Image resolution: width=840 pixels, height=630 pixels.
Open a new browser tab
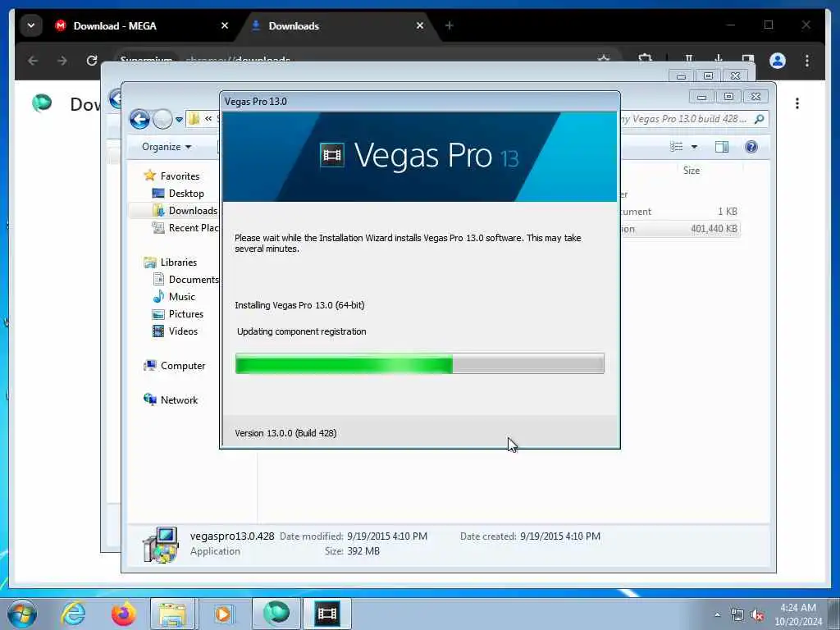pos(449,25)
